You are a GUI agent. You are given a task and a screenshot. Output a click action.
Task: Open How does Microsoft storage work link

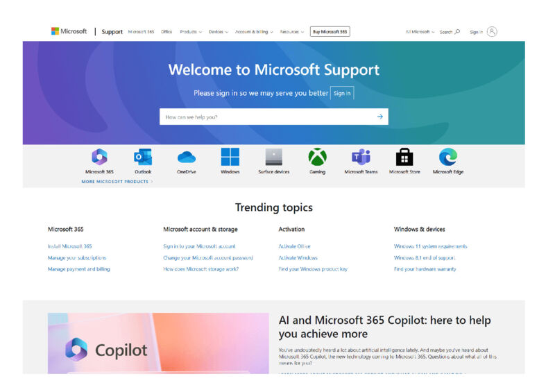(x=200, y=269)
